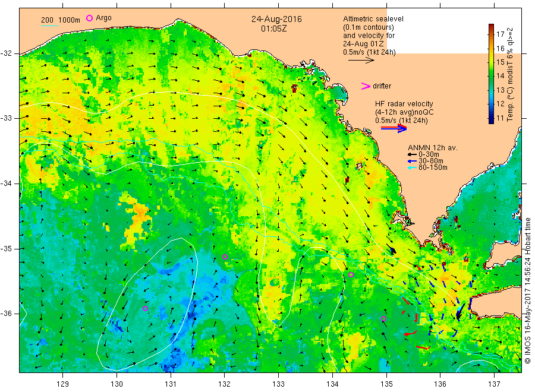Click the IMOS copyright timestamp text
The width and height of the screenshot is (535, 392).
[x=527, y=290]
